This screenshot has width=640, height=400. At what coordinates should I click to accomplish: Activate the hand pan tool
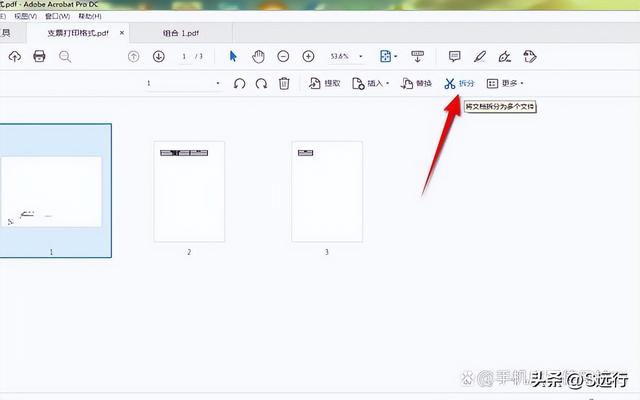pyautogui.click(x=258, y=56)
